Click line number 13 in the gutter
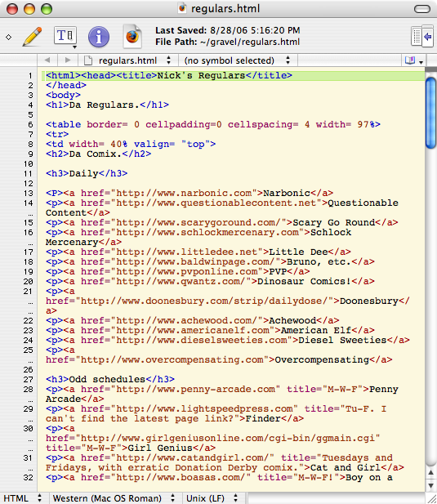The width and height of the screenshot is (437, 504). [29, 193]
